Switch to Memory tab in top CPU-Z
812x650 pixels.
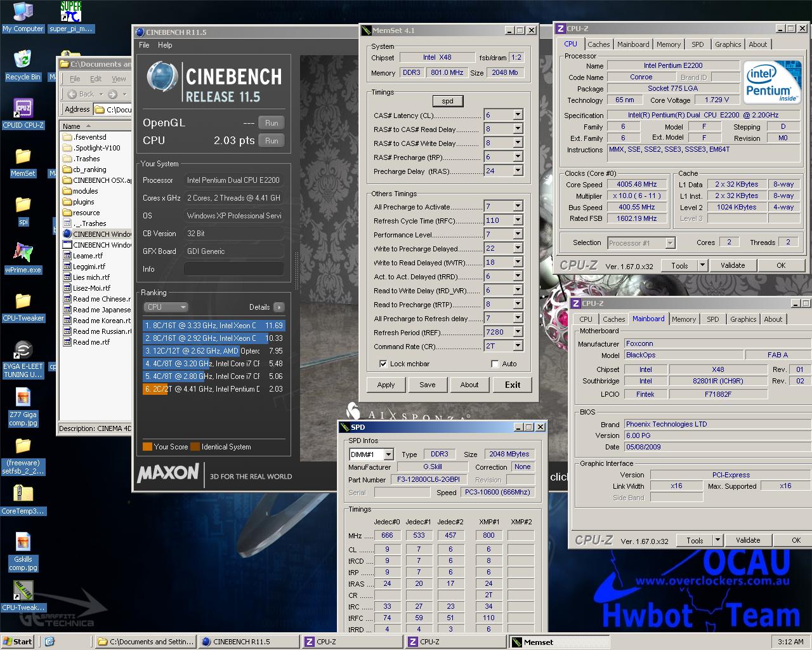click(669, 44)
